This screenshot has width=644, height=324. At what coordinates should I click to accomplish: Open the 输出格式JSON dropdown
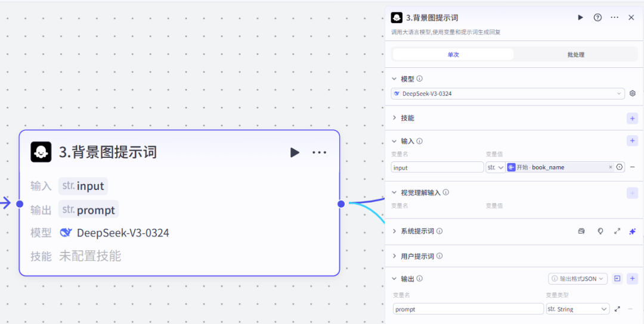pos(578,279)
